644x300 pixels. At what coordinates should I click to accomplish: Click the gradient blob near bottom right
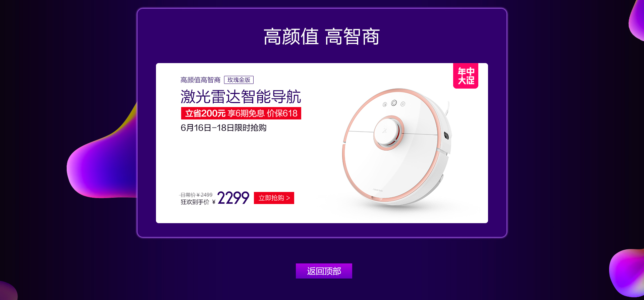627,272
